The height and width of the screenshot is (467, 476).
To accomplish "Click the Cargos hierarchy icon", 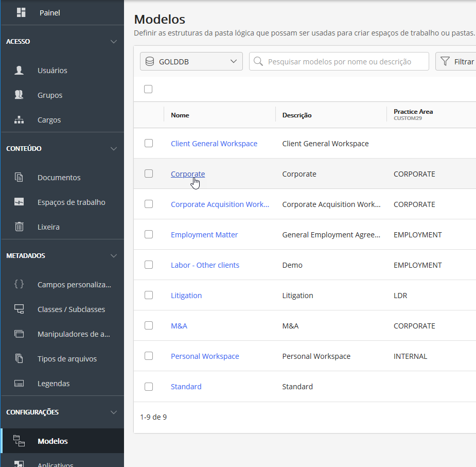I will 19,120.
